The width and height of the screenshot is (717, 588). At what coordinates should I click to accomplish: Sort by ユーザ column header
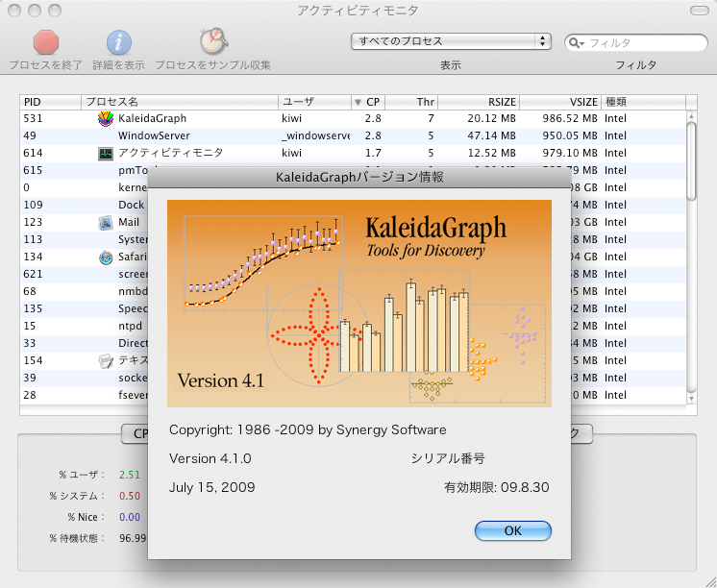pyautogui.click(x=314, y=102)
